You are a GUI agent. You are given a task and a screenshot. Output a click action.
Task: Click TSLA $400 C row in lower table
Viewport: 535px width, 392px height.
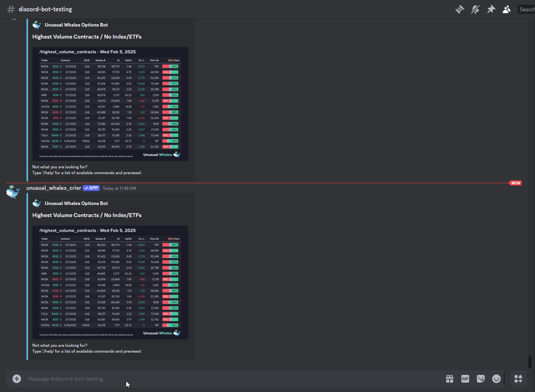[110, 314]
